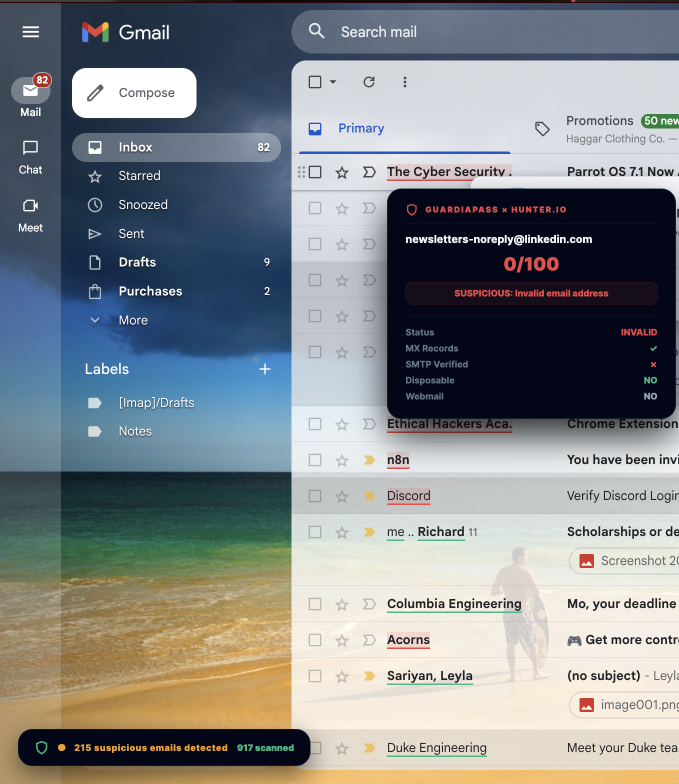Mark The Cyber Security email as important
Image resolution: width=679 pixels, height=784 pixels.
coord(369,172)
